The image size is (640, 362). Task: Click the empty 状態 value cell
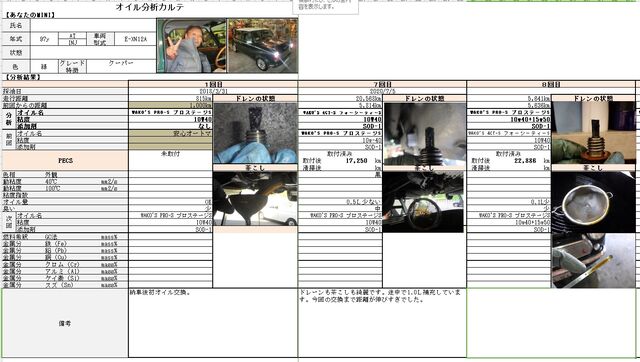tap(93, 52)
